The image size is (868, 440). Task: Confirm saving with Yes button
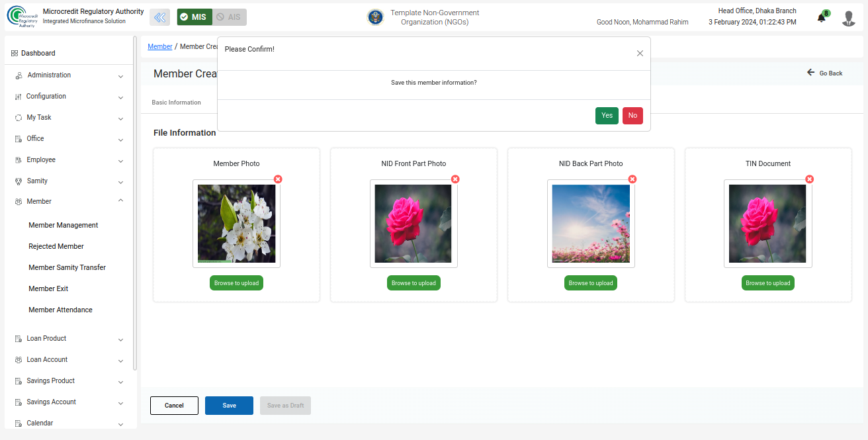607,116
